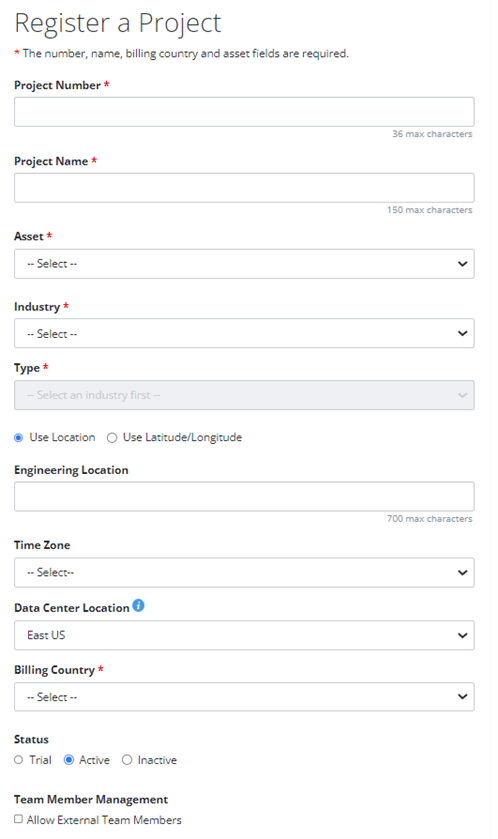
Task: Select the Use Latitude/Longitude option
Action: pos(112,438)
